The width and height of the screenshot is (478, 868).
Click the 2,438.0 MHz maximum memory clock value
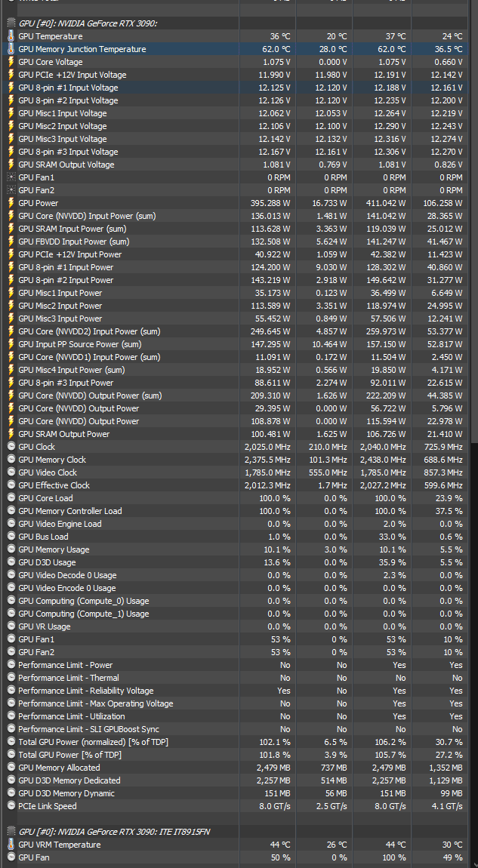[x=383, y=460]
